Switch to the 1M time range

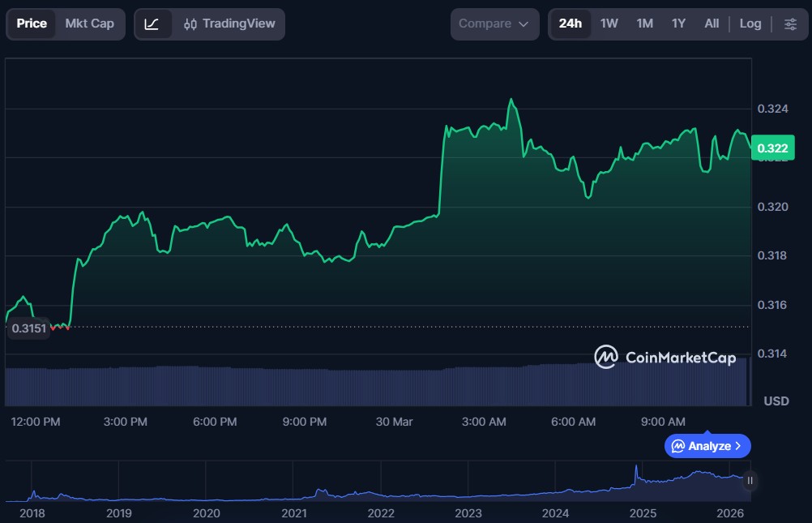click(644, 24)
